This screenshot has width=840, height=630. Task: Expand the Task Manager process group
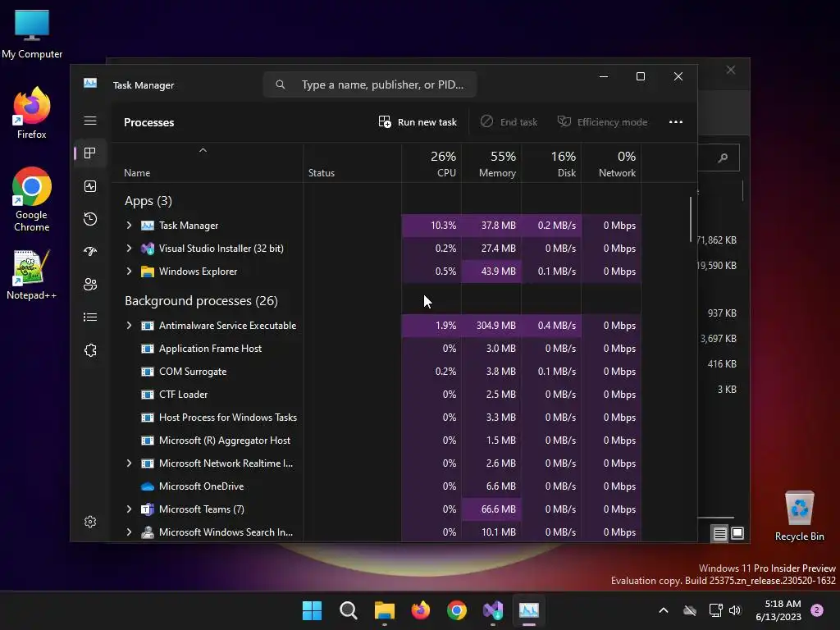[x=129, y=226]
